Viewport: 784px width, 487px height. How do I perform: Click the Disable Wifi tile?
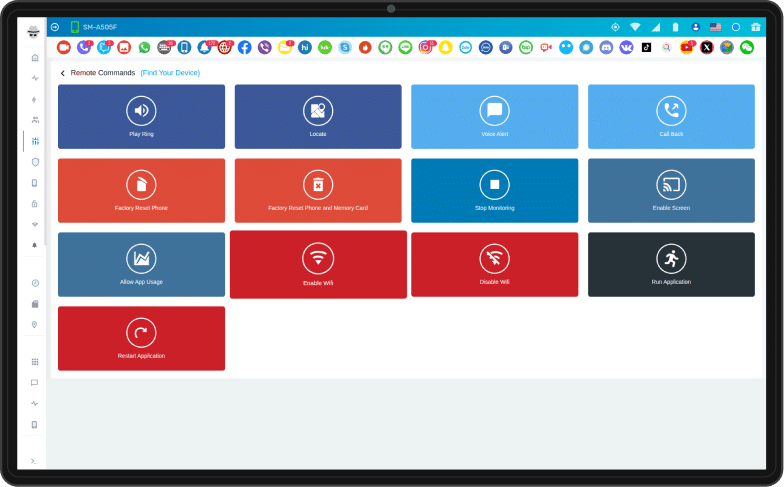click(494, 264)
